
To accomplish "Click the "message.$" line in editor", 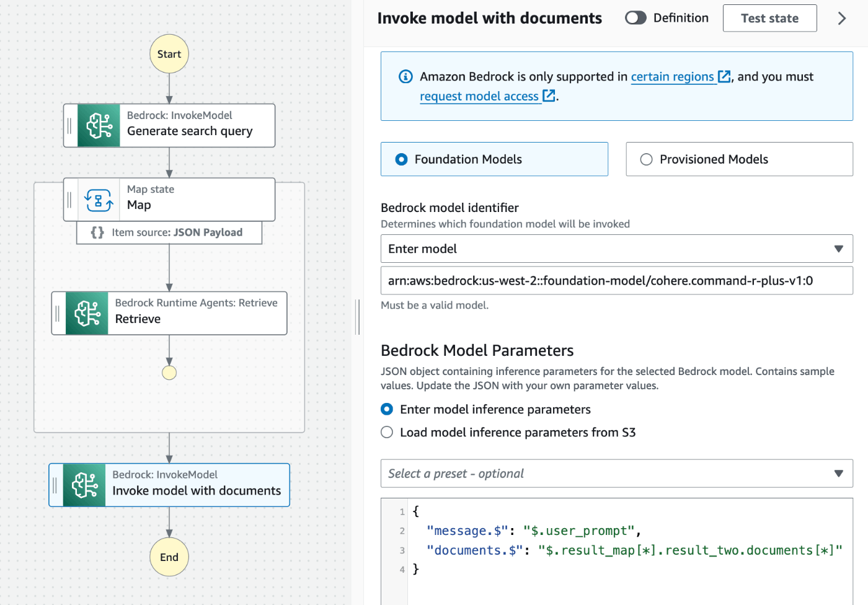I will 533,531.
